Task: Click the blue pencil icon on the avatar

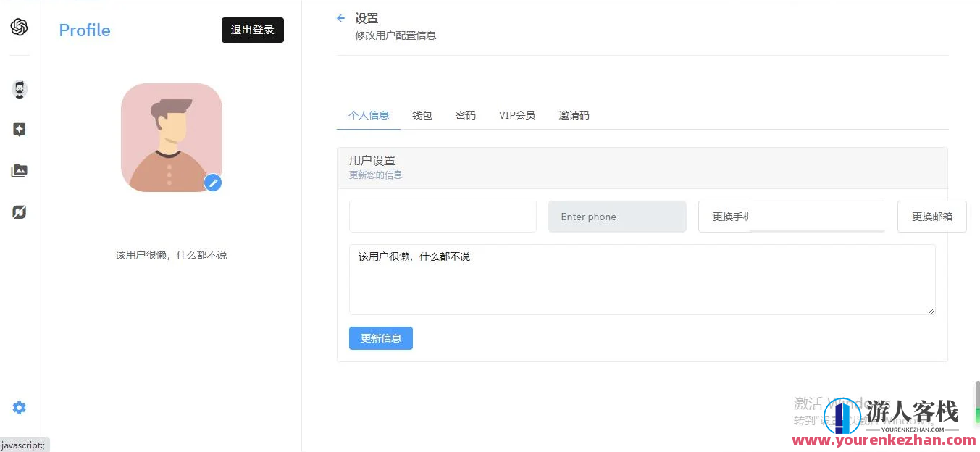Action: pos(212,183)
